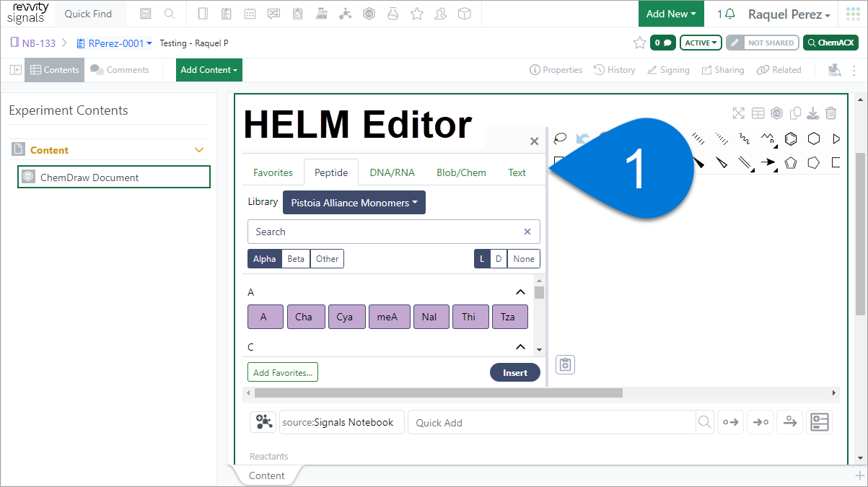Select the reaction arrow tool
Image resolution: width=868 pixels, height=487 pixels.
pyautogui.click(x=768, y=162)
